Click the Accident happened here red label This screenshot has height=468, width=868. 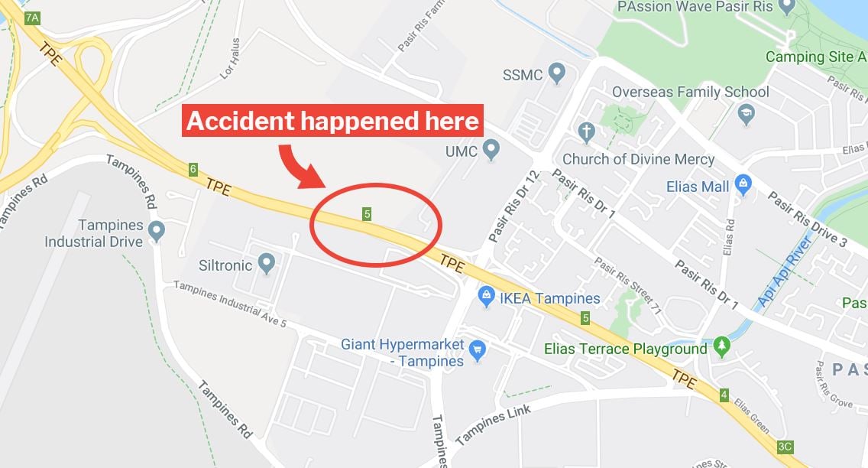click(x=332, y=121)
